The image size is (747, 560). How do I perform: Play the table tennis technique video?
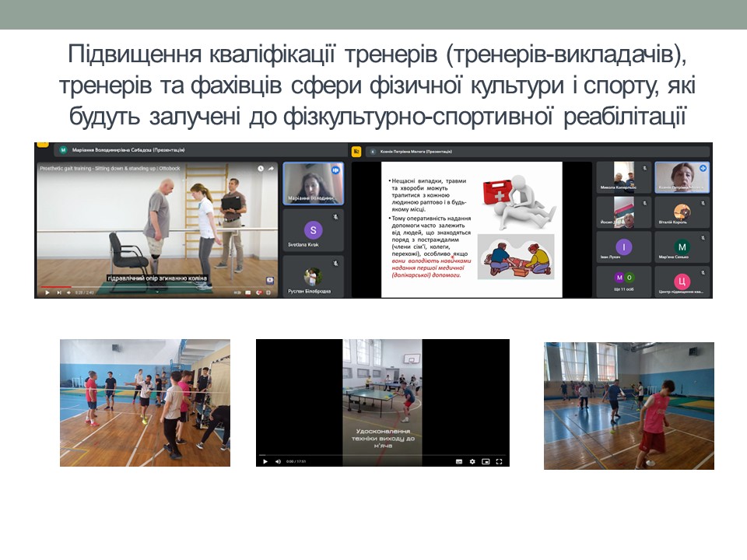(x=265, y=461)
